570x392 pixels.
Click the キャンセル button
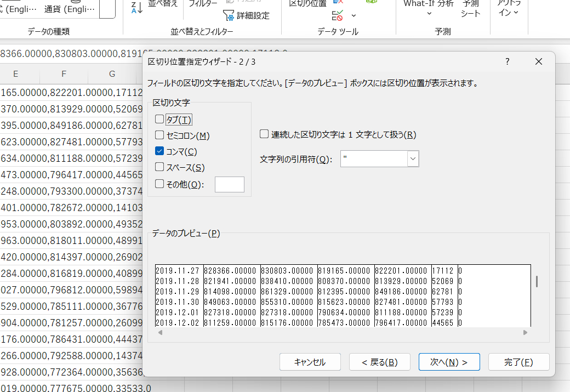point(310,362)
